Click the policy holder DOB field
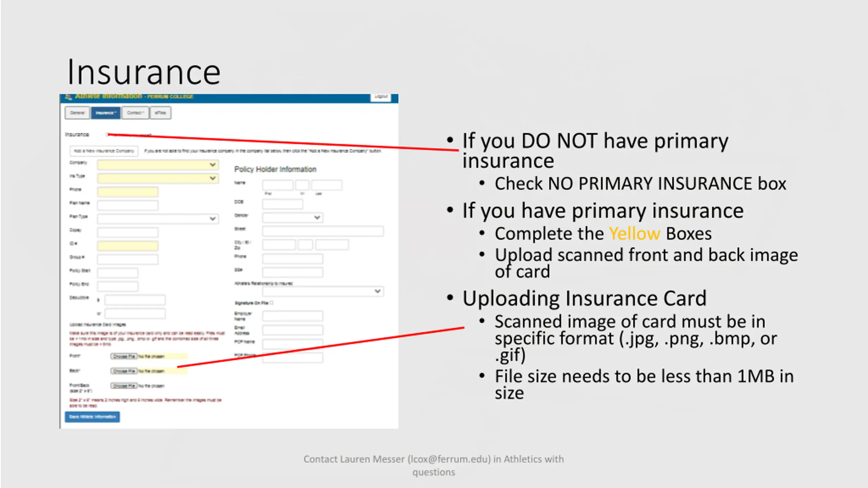868x488 pixels. tap(282, 204)
